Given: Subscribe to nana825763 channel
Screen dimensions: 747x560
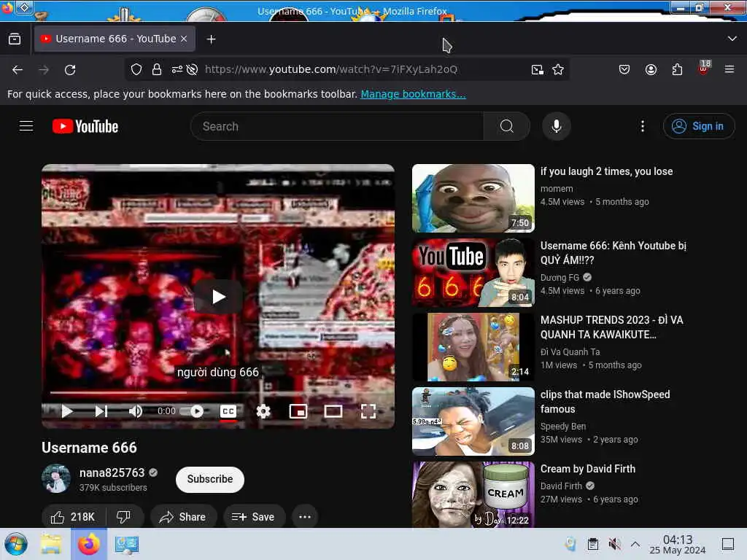Looking at the screenshot, I should (x=210, y=480).
